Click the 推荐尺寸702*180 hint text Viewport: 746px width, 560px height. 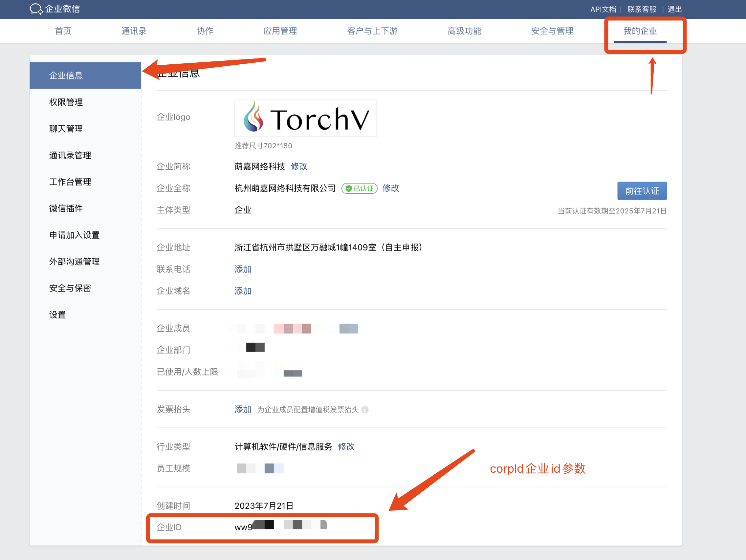263,146
